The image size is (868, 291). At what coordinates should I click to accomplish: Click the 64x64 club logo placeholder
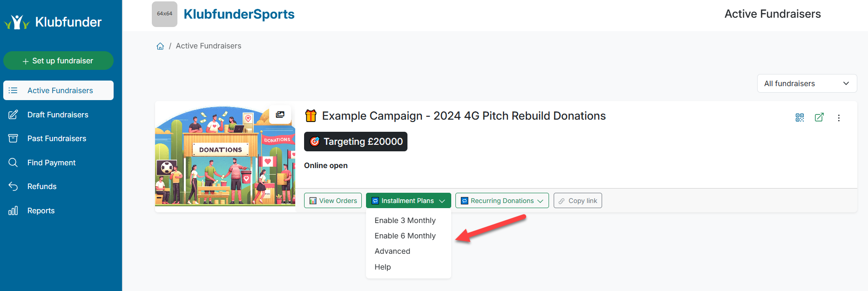coord(164,14)
